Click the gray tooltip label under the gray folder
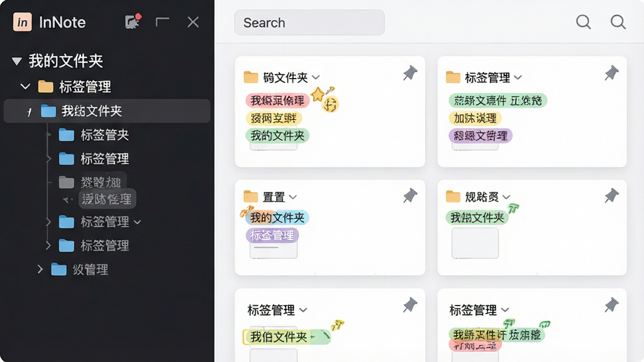 click(x=107, y=199)
